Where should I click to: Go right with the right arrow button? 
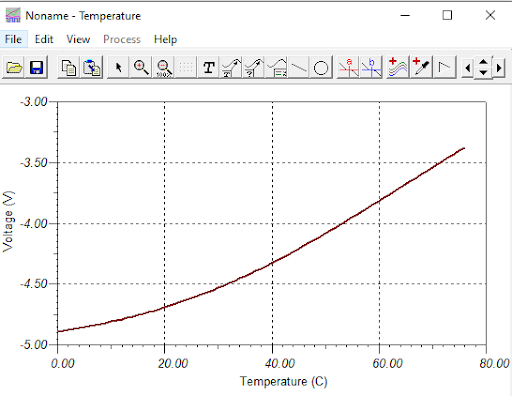[x=499, y=68]
